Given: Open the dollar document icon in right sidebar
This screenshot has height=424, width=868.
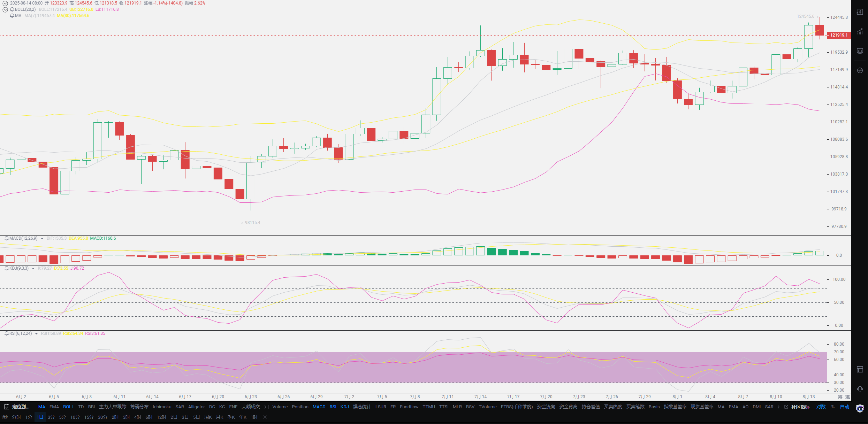Looking at the screenshot, I should pyautogui.click(x=860, y=12).
